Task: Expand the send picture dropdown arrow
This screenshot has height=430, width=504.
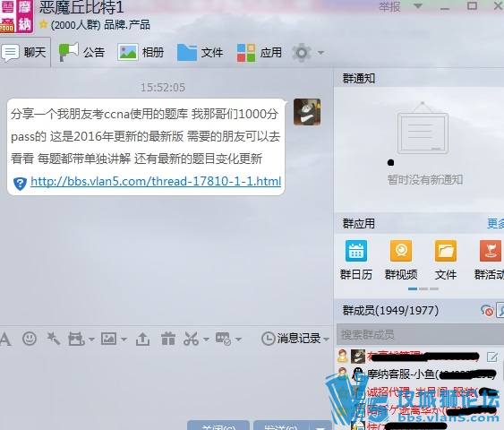Action: pyautogui.click(x=124, y=339)
